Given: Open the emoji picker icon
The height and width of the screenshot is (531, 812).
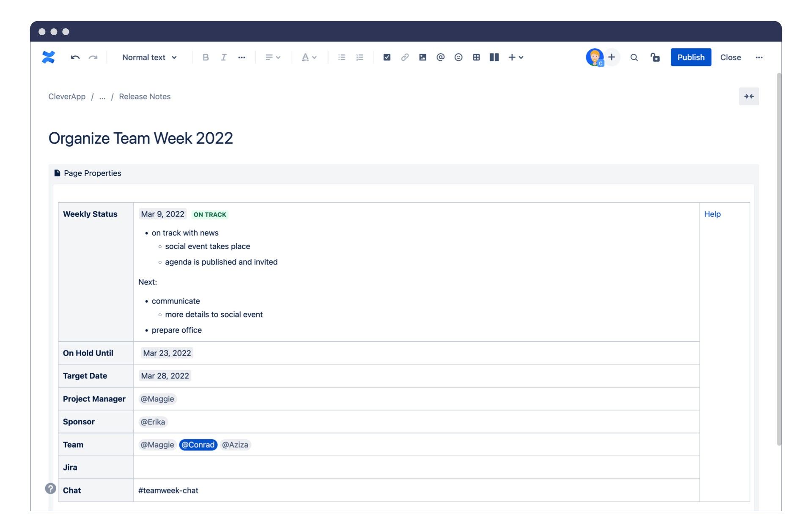Looking at the screenshot, I should pyautogui.click(x=458, y=57).
